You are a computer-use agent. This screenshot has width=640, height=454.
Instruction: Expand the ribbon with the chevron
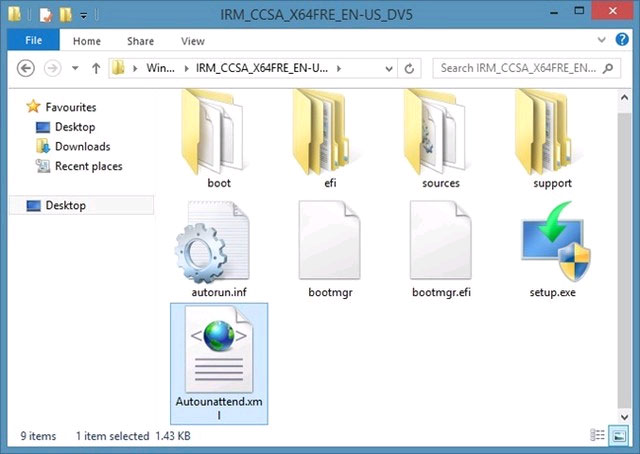pyautogui.click(x=601, y=40)
